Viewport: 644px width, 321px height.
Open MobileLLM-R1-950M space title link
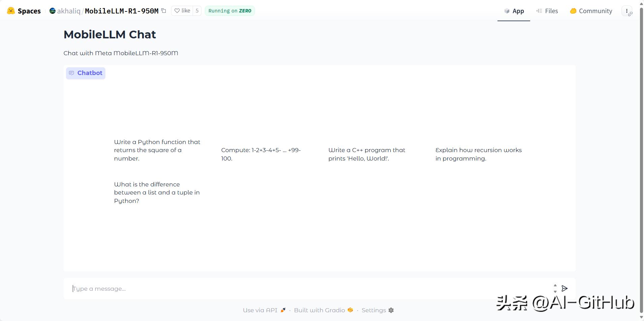[122, 11]
